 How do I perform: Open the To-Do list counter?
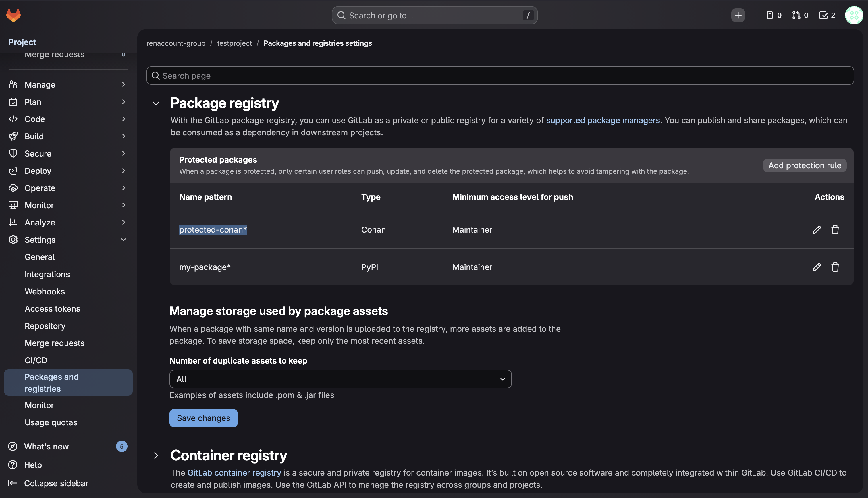coord(827,16)
